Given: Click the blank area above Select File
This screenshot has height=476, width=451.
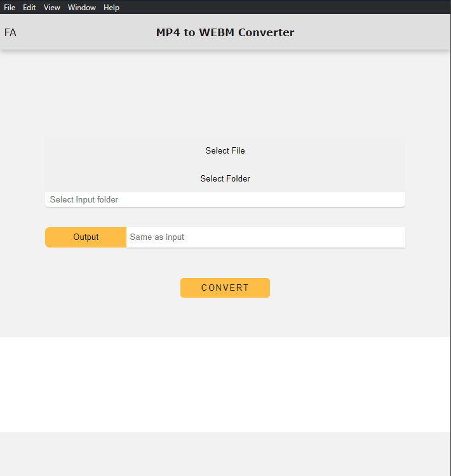Looking at the screenshot, I should (225, 95).
